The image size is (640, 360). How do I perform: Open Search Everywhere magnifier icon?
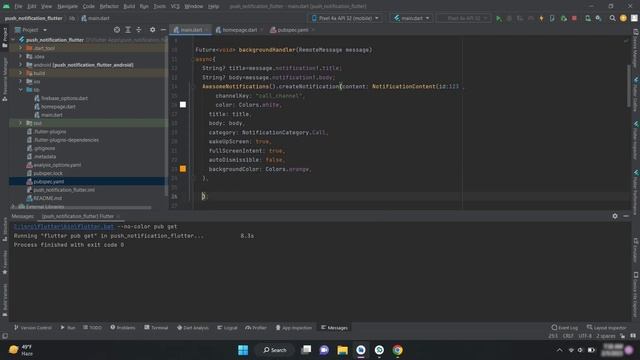612,18
